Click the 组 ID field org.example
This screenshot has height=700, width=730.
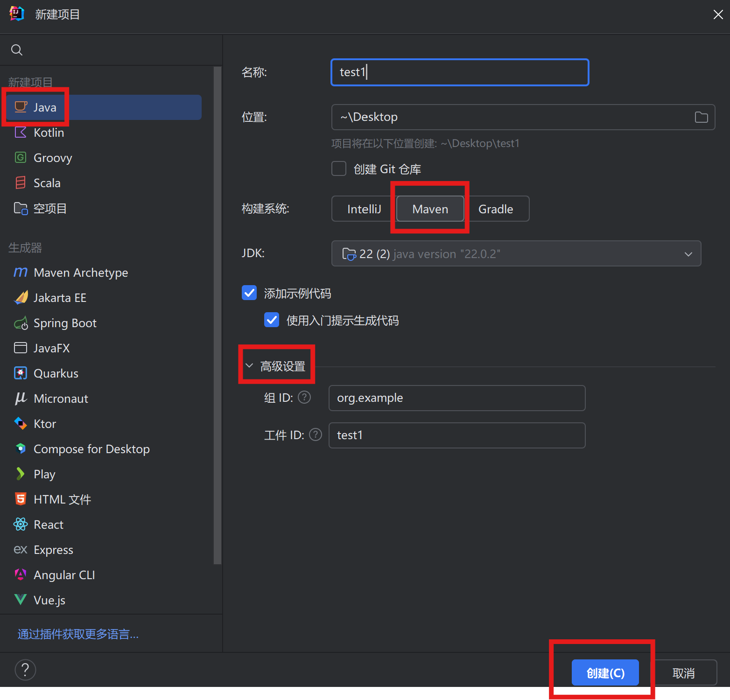[457, 398]
